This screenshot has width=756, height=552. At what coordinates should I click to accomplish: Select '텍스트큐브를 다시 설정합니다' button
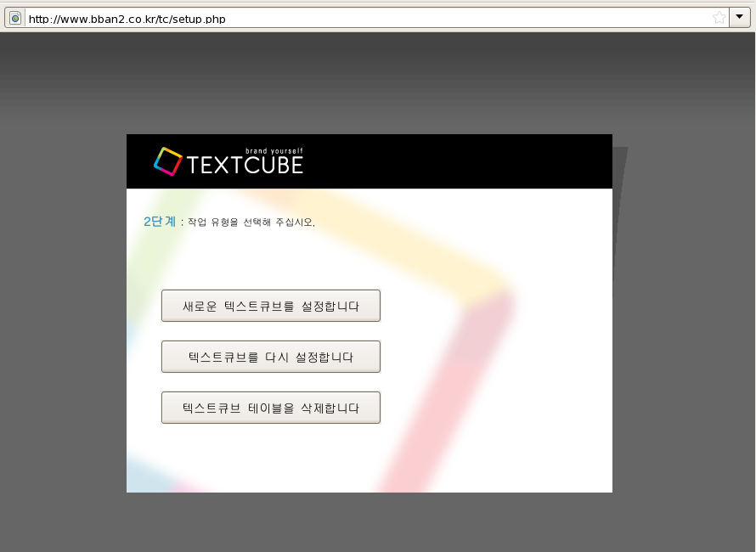click(x=271, y=357)
